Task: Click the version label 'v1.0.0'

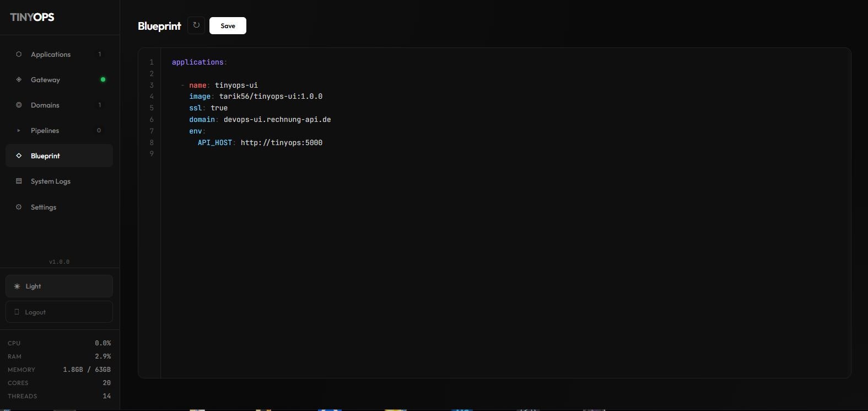Action: click(59, 262)
